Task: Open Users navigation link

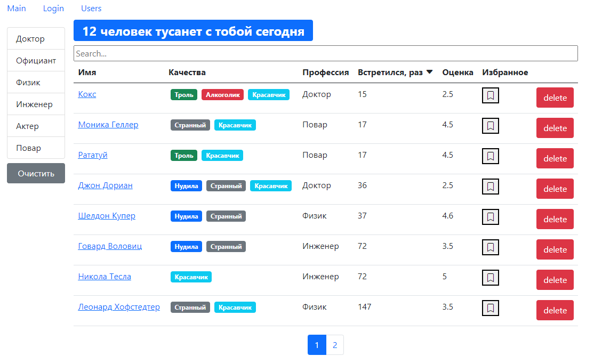Action: (91, 9)
